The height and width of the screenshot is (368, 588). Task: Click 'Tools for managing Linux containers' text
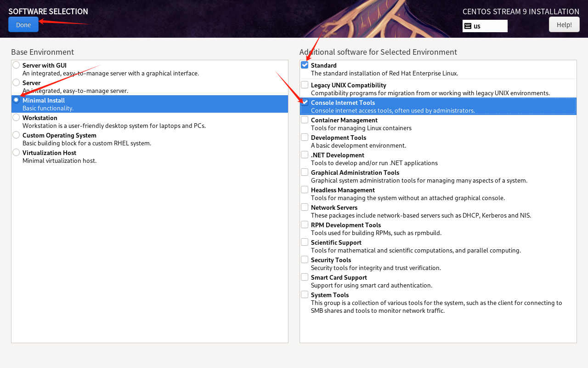(361, 128)
